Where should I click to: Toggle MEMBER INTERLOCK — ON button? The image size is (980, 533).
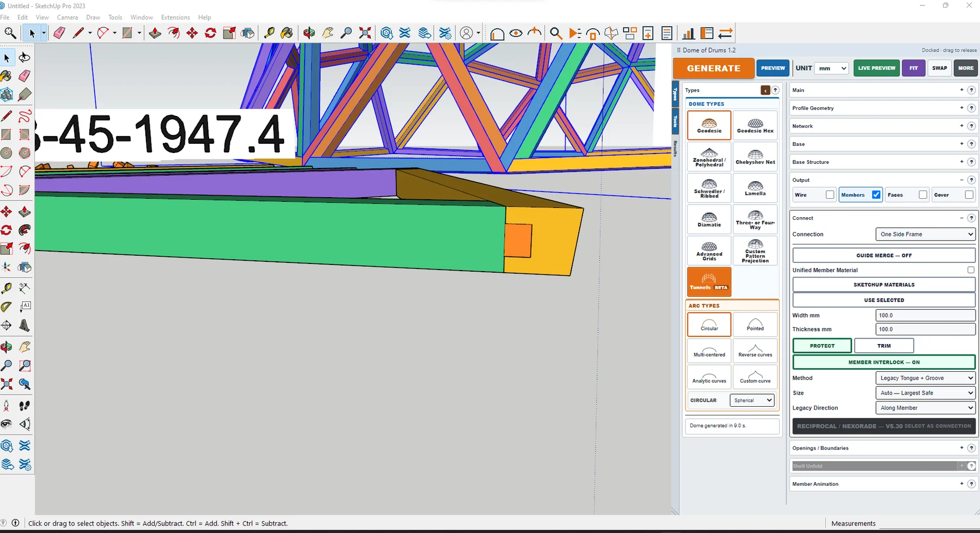[x=884, y=362]
